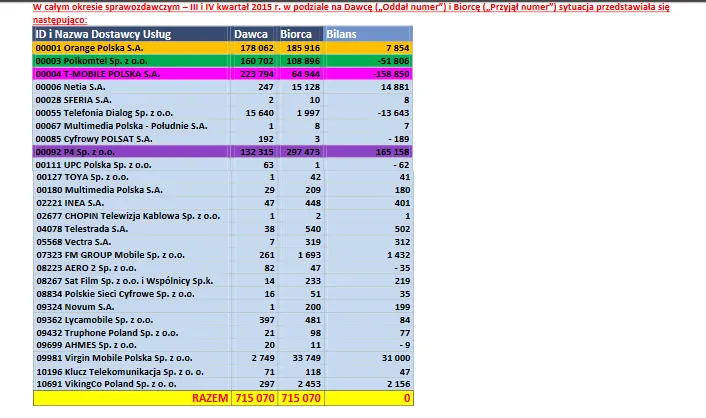Select the UPC Polska Sp. z o.o. row
Image resolution: width=706 pixels, height=418 pixels.
222,165
